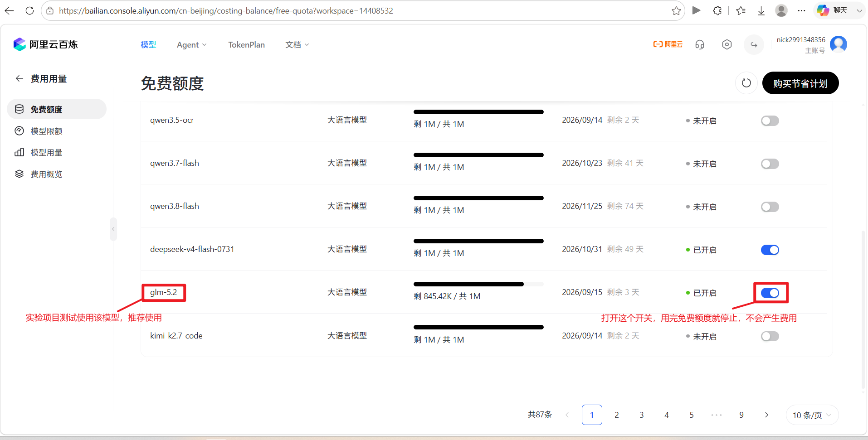Open the Copilot 聊天 button
Image resolution: width=868 pixels, height=440 pixels.
click(832, 10)
